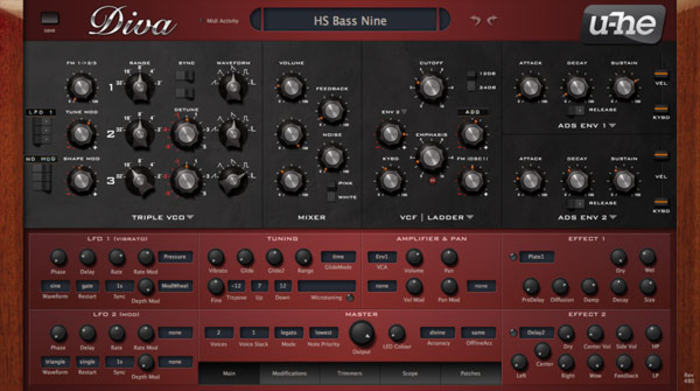
Task: Click the ENV 1 VEL slider
Action: click(x=661, y=73)
